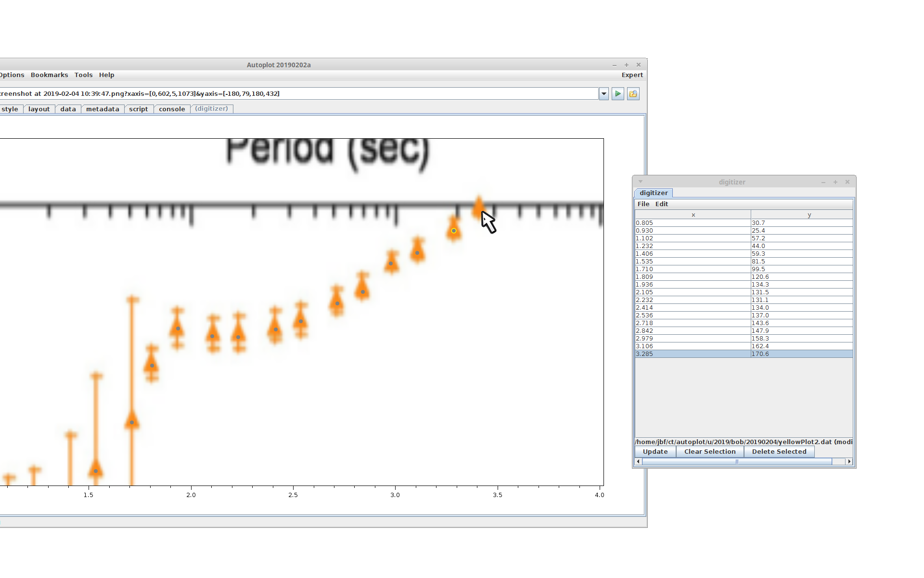Image resolution: width=924 pixels, height=578 pixels.
Task: Click the digitizer horizontal scrollbar right arrow
Action: (x=849, y=461)
